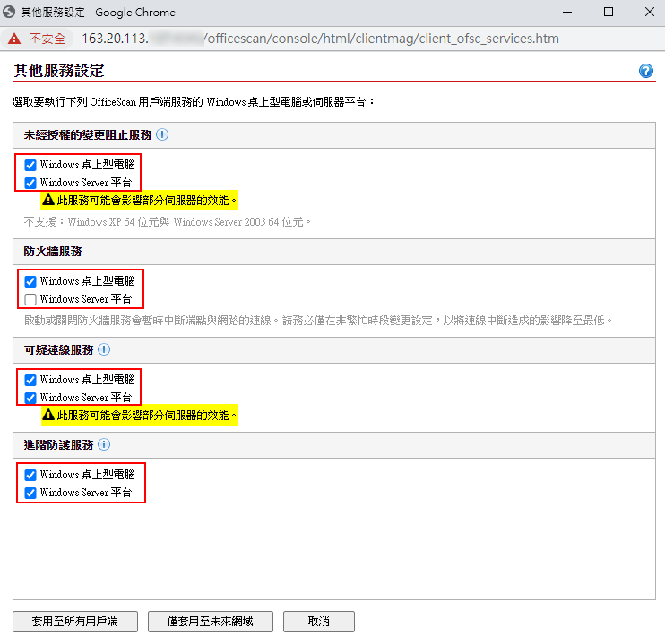The image size is (665, 644).
Task: Click the 套用至所有用戶端 button
Action: [x=75, y=621]
